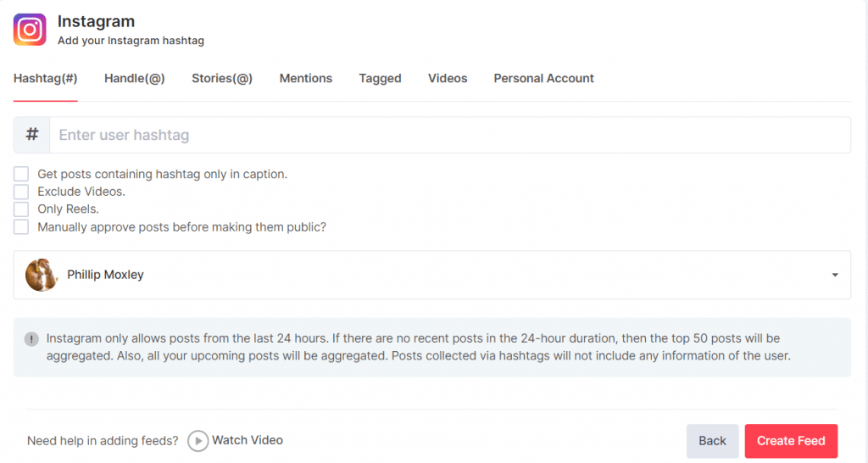Tick the Exclude Videos checkbox

21,192
